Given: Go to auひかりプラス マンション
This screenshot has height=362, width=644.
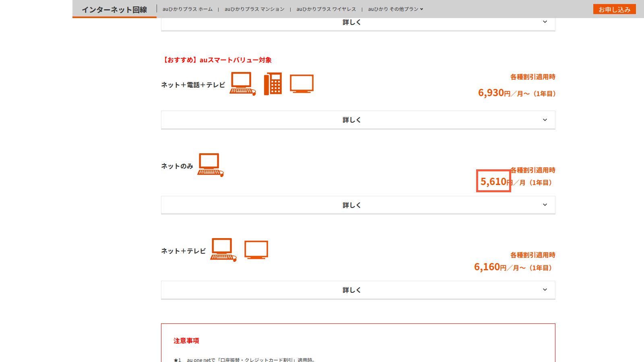Looking at the screenshot, I should click(x=254, y=9).
